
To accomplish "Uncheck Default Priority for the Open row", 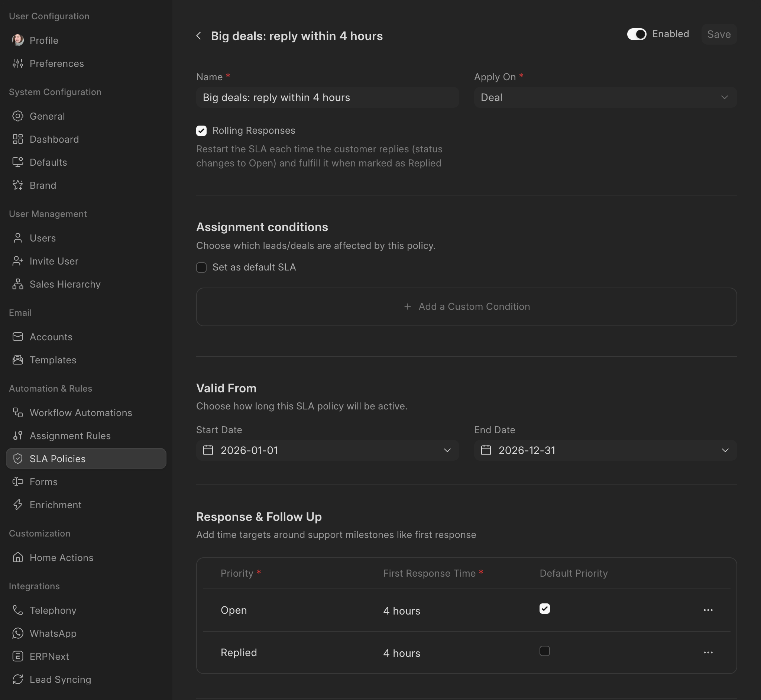I will pos(544,608).
